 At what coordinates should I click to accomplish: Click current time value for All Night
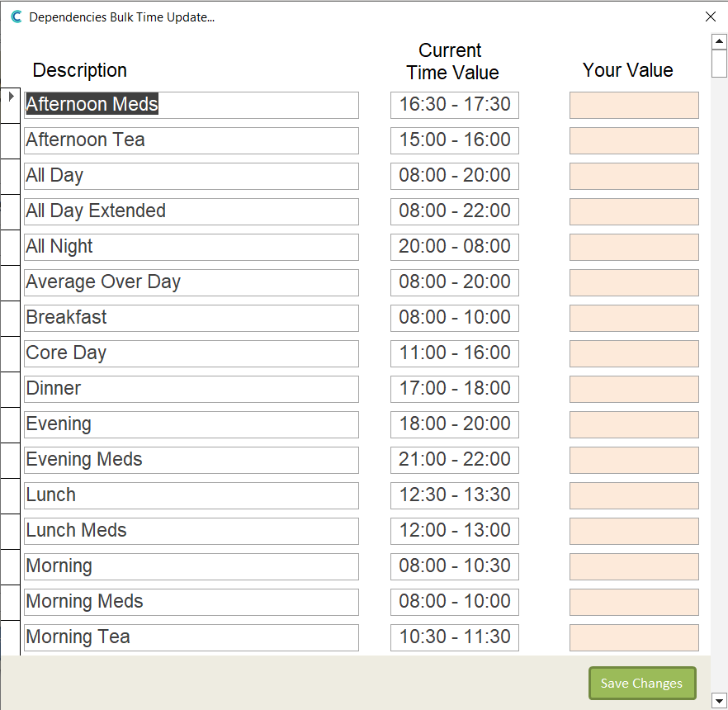[x=454, y=247]
